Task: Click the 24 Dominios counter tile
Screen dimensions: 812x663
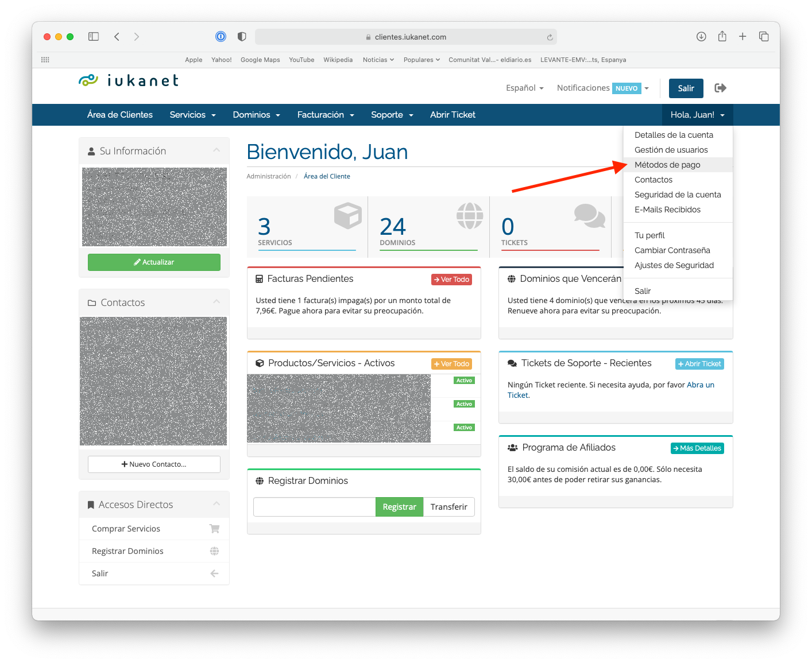Action: coord(428,226)
